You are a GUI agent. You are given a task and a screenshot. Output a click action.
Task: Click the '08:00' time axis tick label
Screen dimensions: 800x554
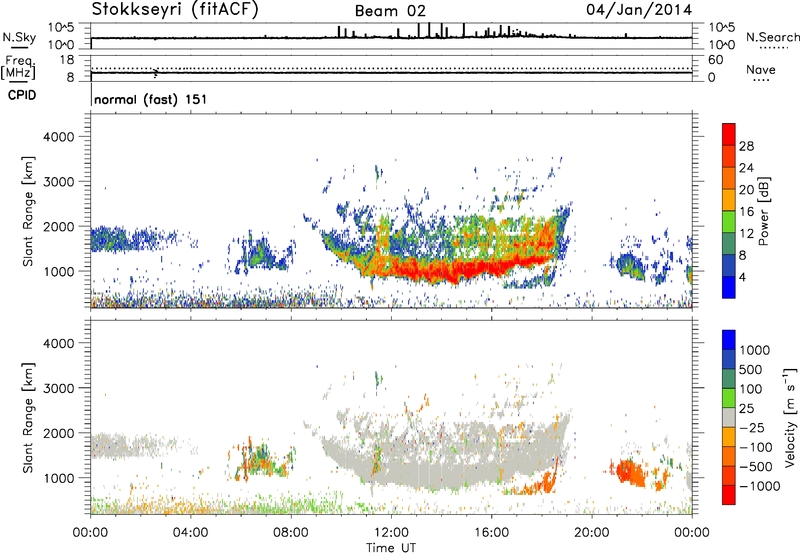point(290,533)
